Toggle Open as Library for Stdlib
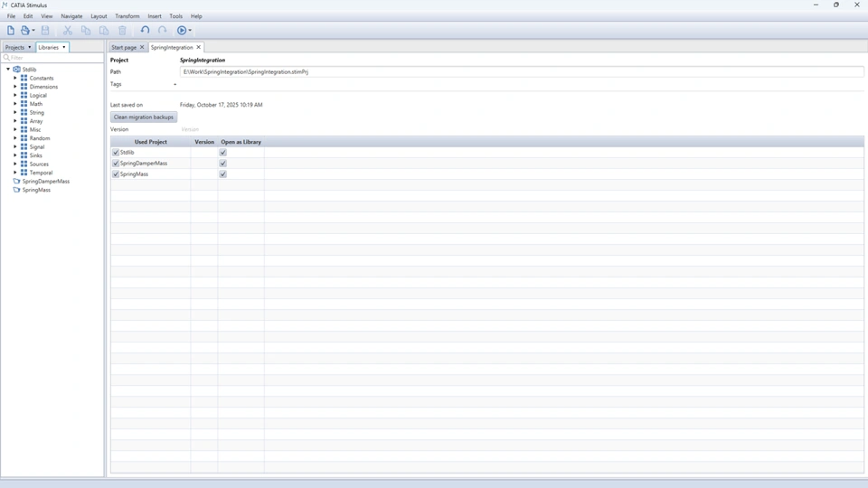868x488 pixels. click(223, 152)
